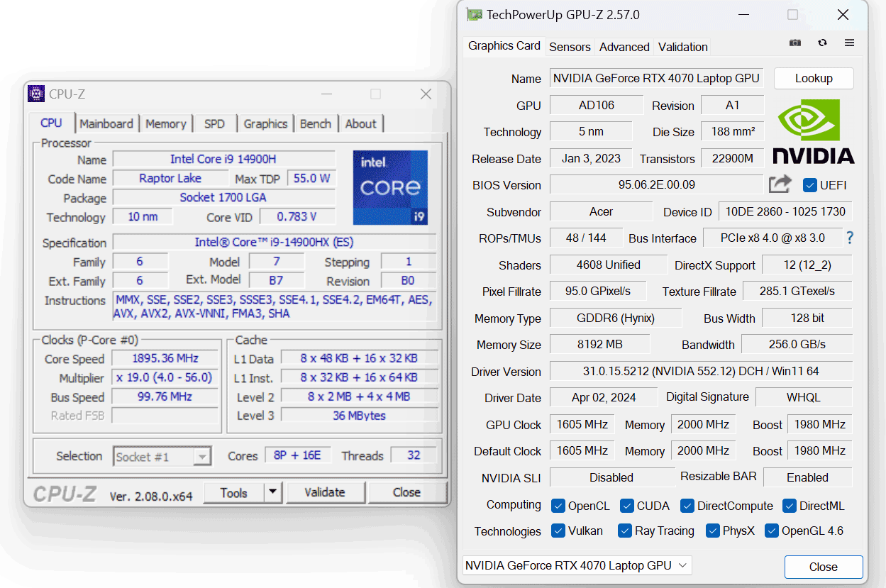886x588 pixels.
Task: Click the GPU-Z title bar app icon
Action: click(474, 14)
